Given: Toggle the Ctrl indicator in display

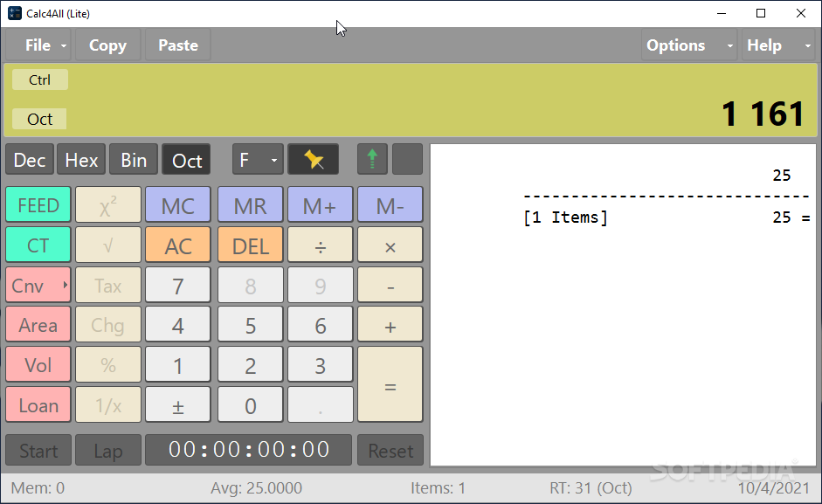Looking at the screenshot, I should [x=40, y=79].
